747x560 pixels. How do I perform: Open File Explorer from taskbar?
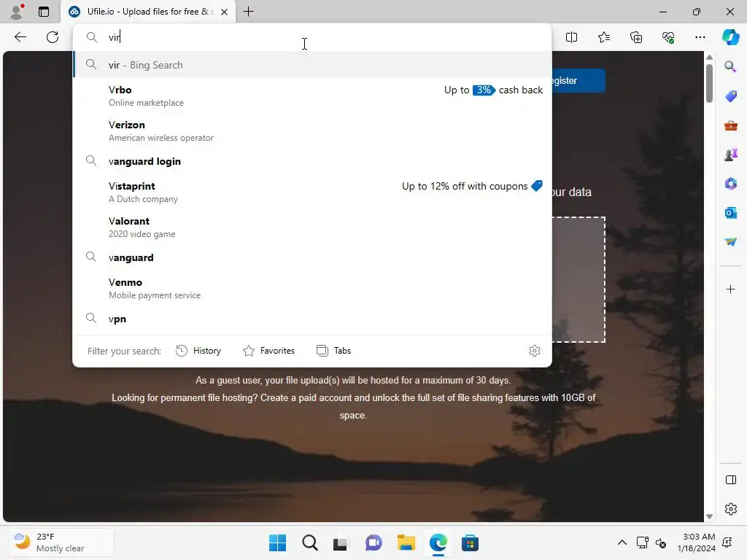pyautogui.click(x=406, y=542)
